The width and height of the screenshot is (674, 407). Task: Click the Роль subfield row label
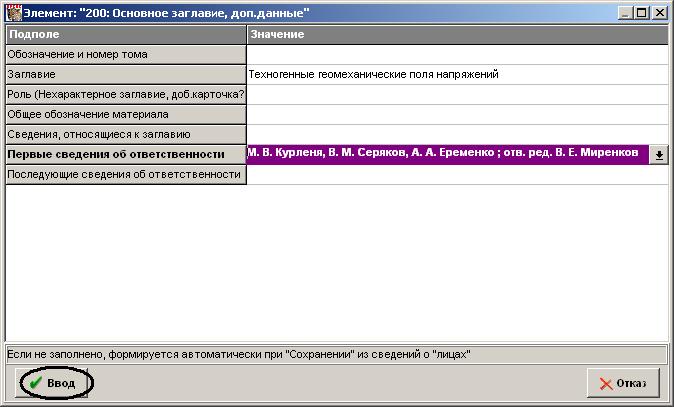pos(125,94)
